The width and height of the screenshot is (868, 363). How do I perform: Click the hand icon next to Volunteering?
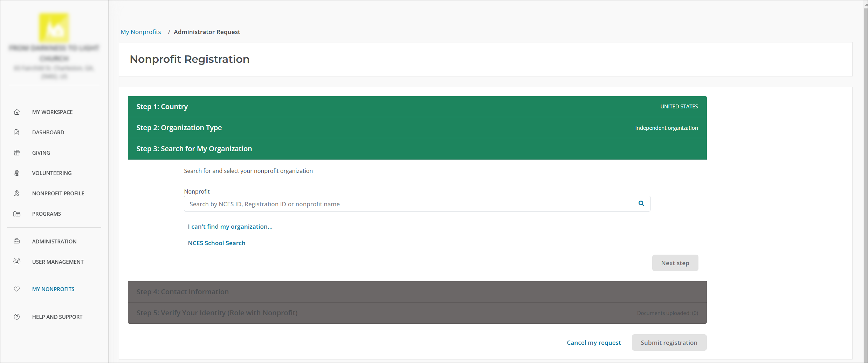pyautogui.click(x=17, y=173)
